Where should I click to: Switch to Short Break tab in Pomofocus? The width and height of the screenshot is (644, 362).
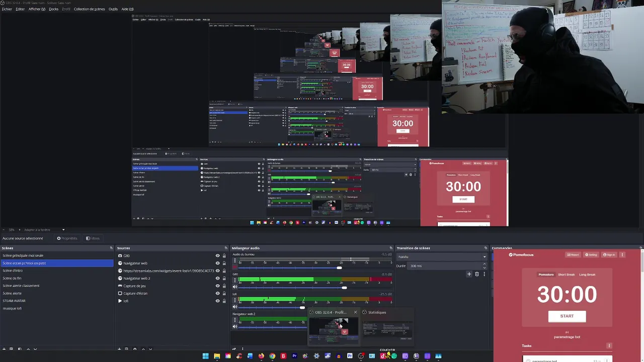pyautogui.click(x=566, y=275)
